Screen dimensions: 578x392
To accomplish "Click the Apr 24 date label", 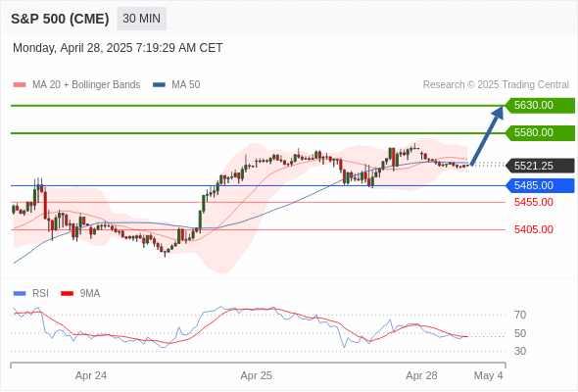I will click(x=91, y=375).
